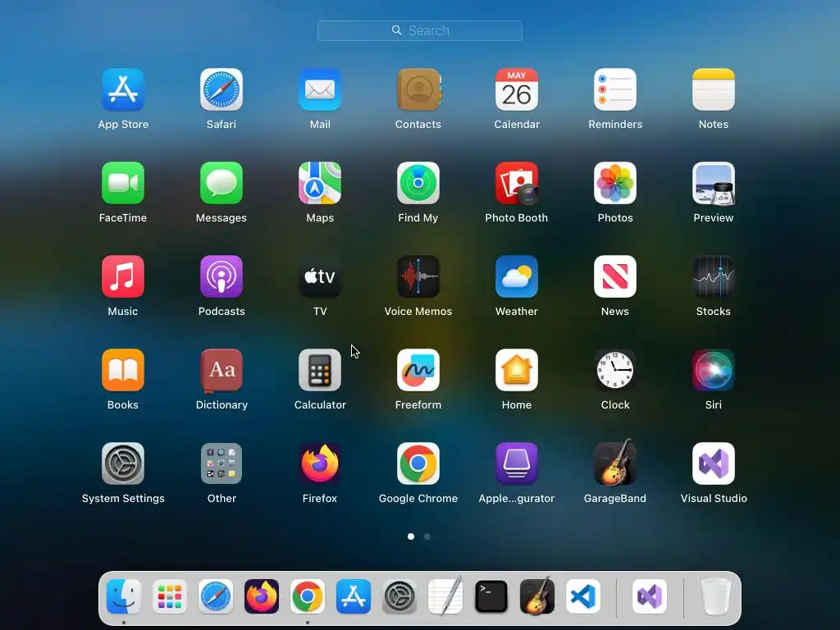Open the Mail app
Image resolution: width=840 pixels, height=630 pixels.
pyautogui.click(x=320, y=89)
